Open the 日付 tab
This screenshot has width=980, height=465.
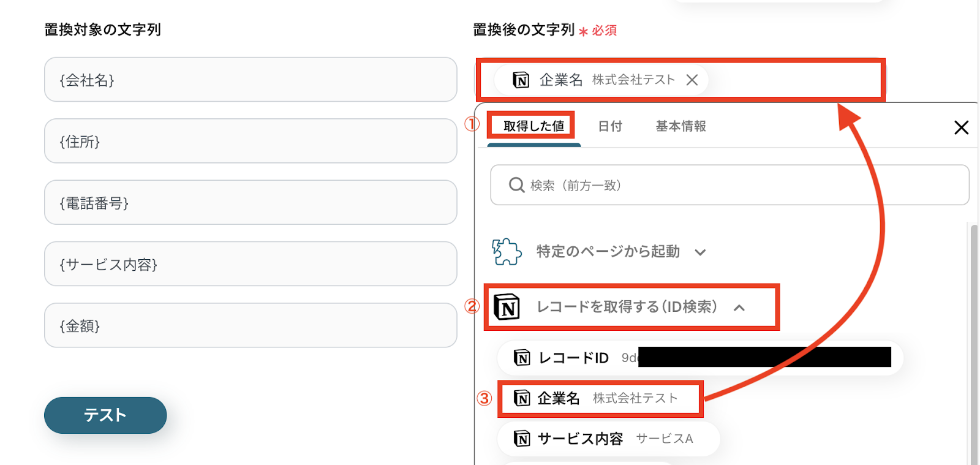click(x=610, y=126)
